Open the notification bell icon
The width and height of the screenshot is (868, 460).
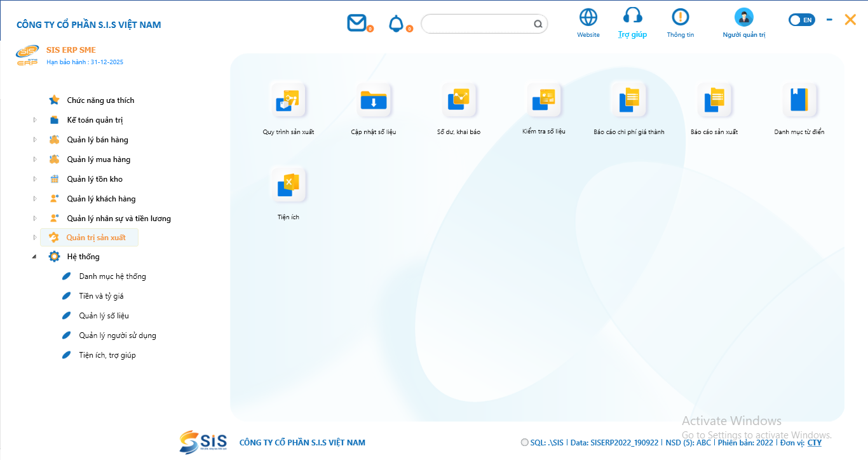click(x=397, y=24)
